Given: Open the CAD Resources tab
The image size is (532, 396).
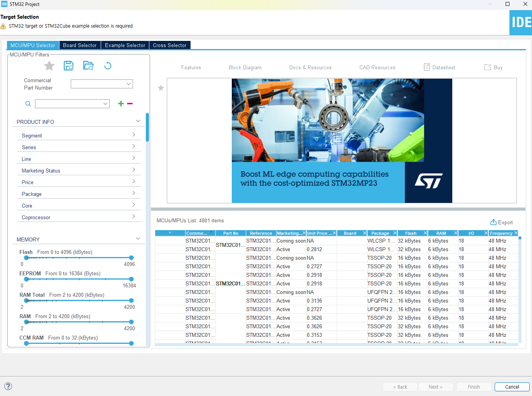Looking at the screenshot, I should [377, 67].
